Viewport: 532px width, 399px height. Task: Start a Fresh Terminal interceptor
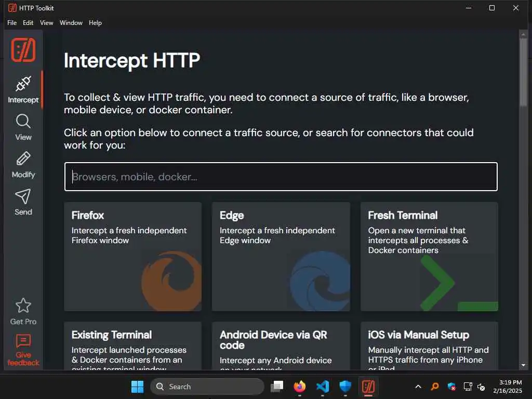[429, 256]
